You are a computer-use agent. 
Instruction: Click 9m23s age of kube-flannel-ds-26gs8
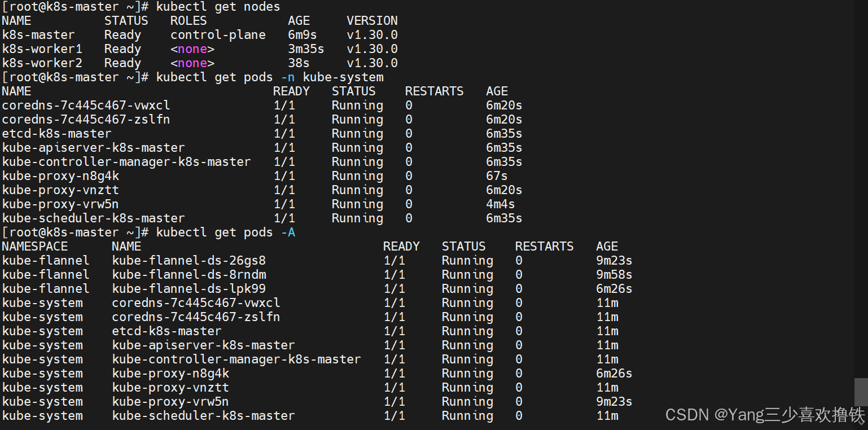[614, 261]
